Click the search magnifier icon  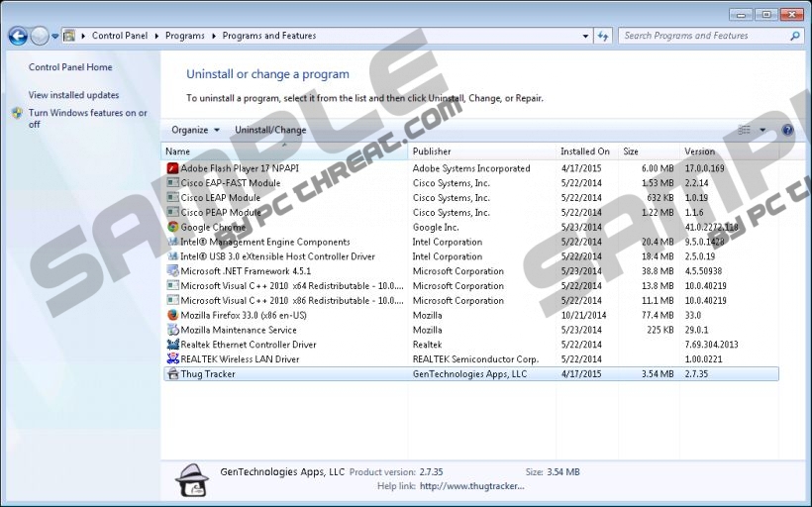[794, 37]
